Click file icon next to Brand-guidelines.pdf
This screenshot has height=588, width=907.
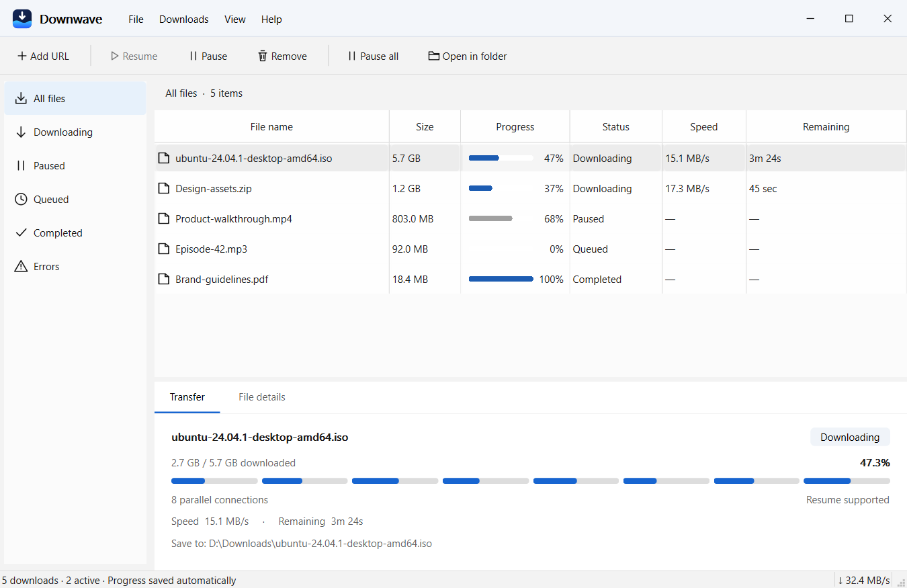pyautogui.click(x=163, y=280)
